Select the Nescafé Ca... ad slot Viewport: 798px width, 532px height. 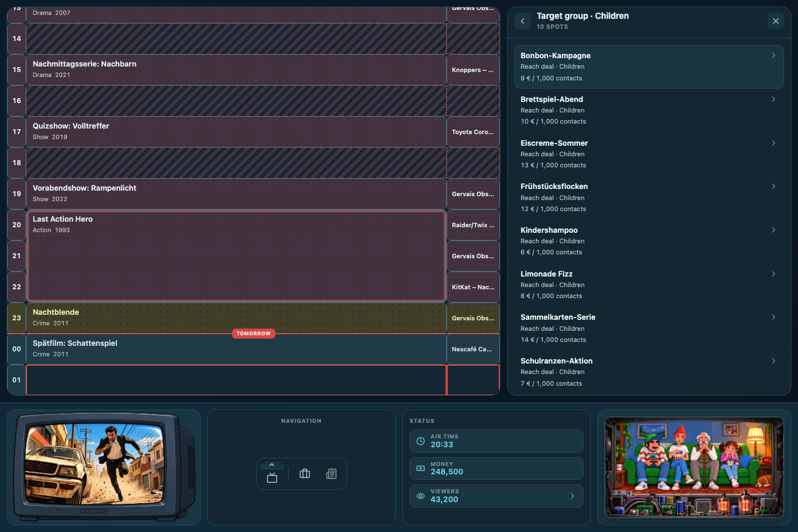point(473,349)
